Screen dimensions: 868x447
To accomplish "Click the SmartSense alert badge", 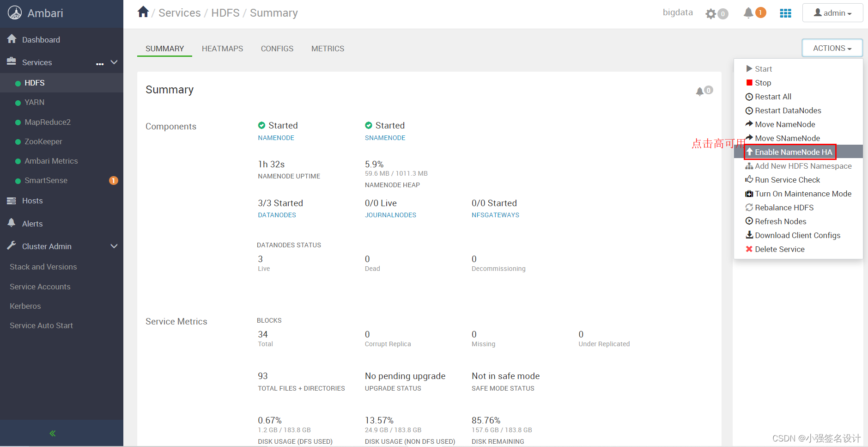I will click(114, 181).
